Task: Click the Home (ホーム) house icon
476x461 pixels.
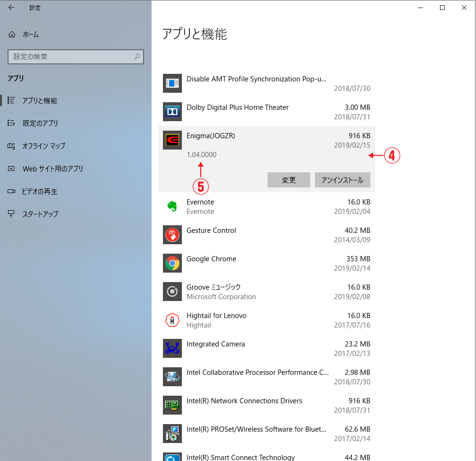Action: click(11, 35)
